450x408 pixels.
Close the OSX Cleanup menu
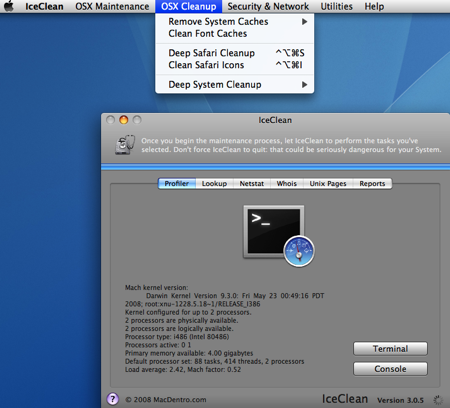click(x=188, y=6)
